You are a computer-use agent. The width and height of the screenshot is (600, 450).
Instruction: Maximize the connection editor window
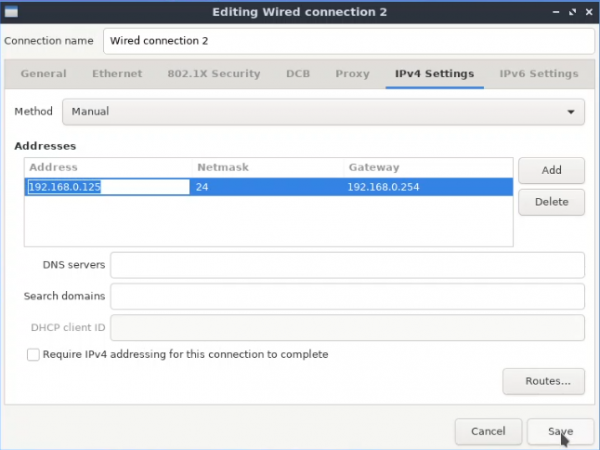click(x=572, y=12)
